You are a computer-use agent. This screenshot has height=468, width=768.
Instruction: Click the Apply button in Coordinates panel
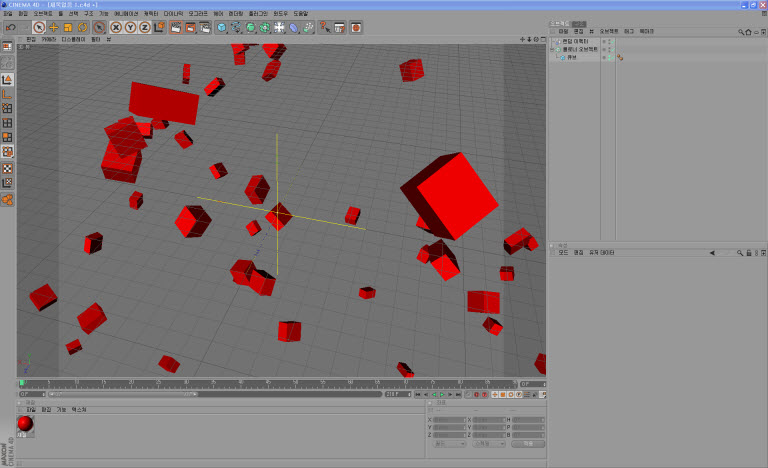click(528, 443)
